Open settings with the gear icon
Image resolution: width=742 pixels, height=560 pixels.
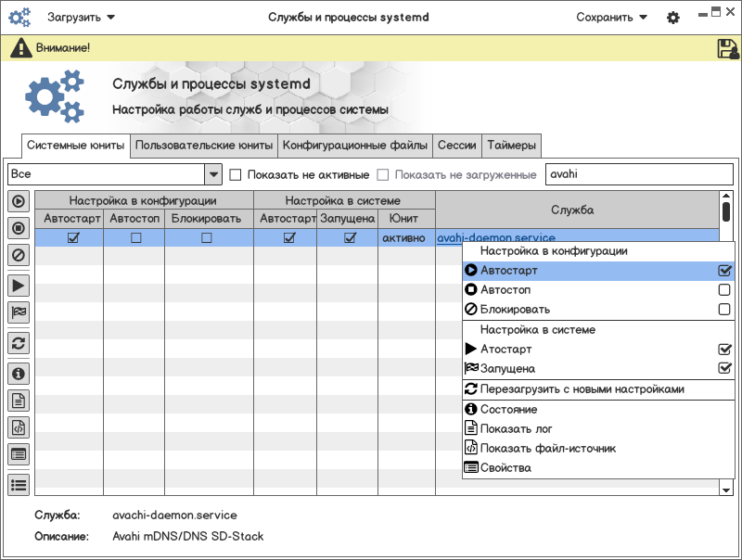click(673, 18)
